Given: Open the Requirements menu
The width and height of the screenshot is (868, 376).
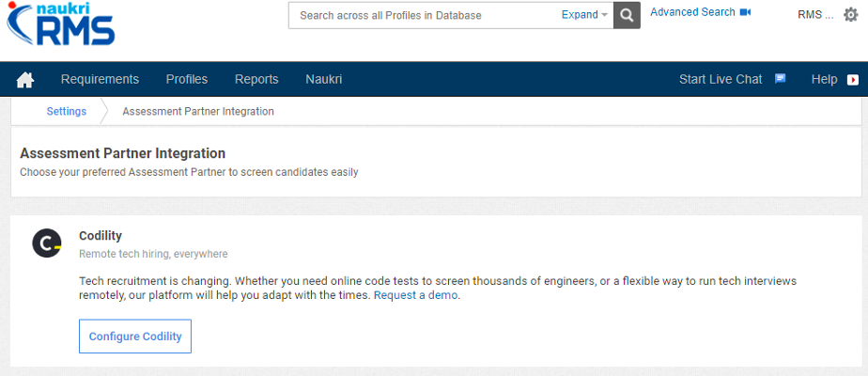Looking at the screenshot, I should (100, 79).
